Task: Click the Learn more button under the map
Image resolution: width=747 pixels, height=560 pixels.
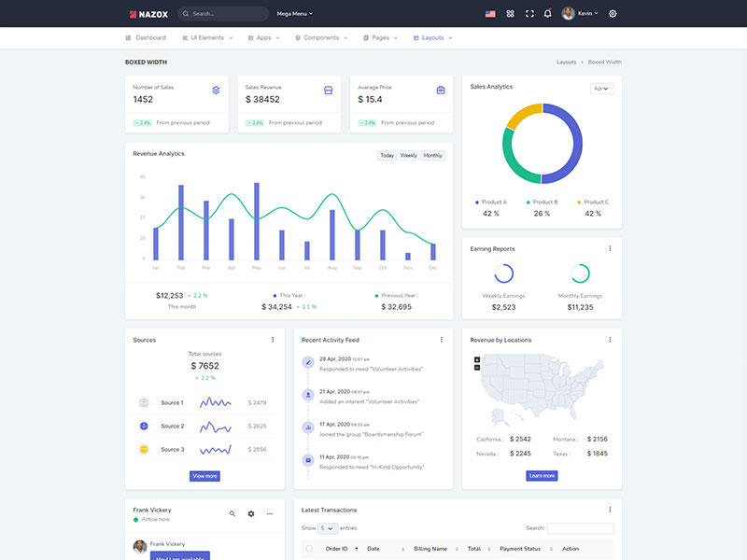Action: tap(542, 476)
